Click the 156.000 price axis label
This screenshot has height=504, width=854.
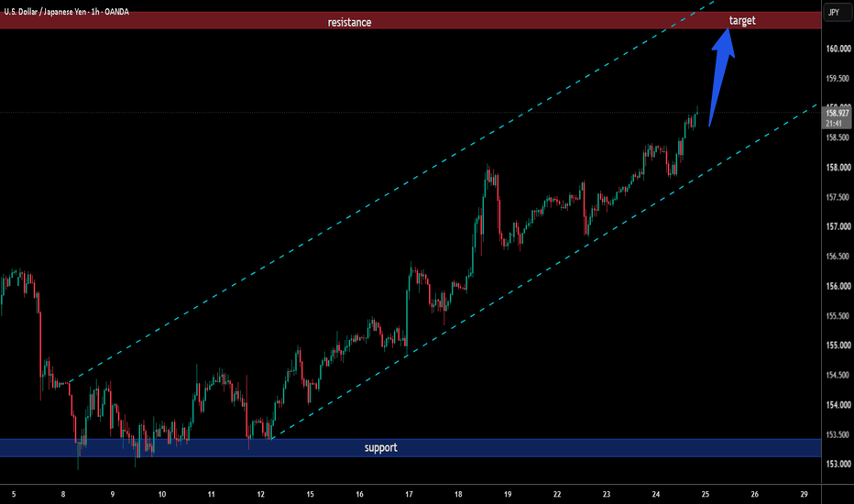coord(838,286)
